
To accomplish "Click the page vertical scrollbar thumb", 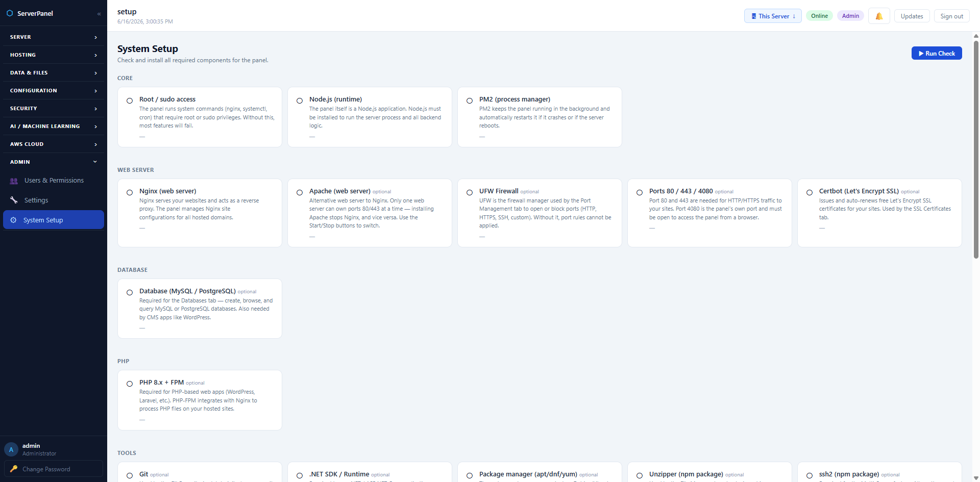I will point(976,150).
